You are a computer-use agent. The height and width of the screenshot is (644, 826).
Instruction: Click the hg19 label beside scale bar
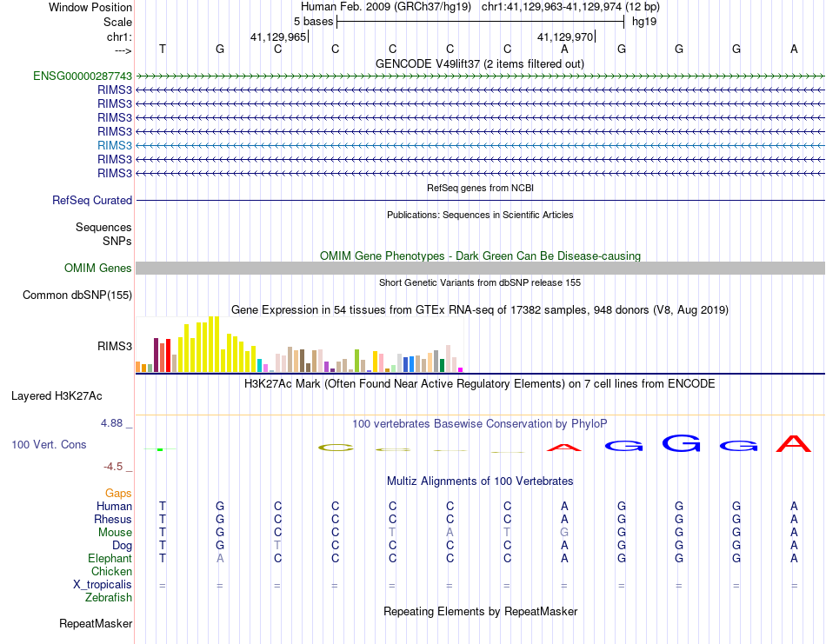[643, 22]
